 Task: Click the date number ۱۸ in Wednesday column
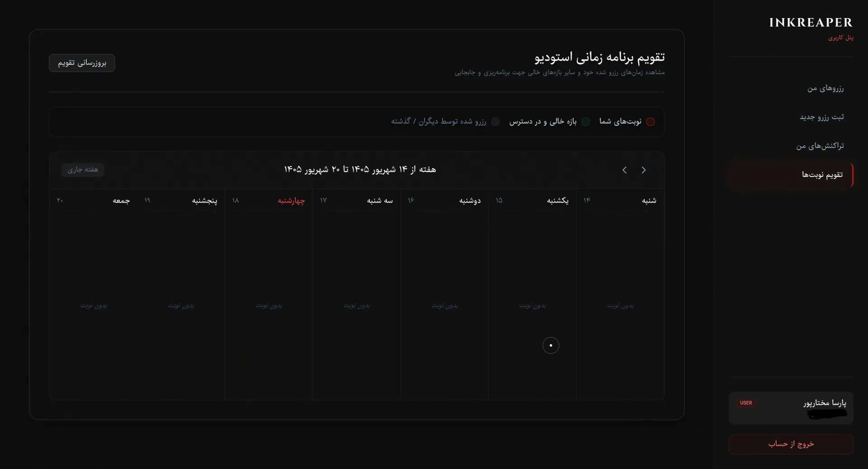pyautogui.click(x=236, y=200)
